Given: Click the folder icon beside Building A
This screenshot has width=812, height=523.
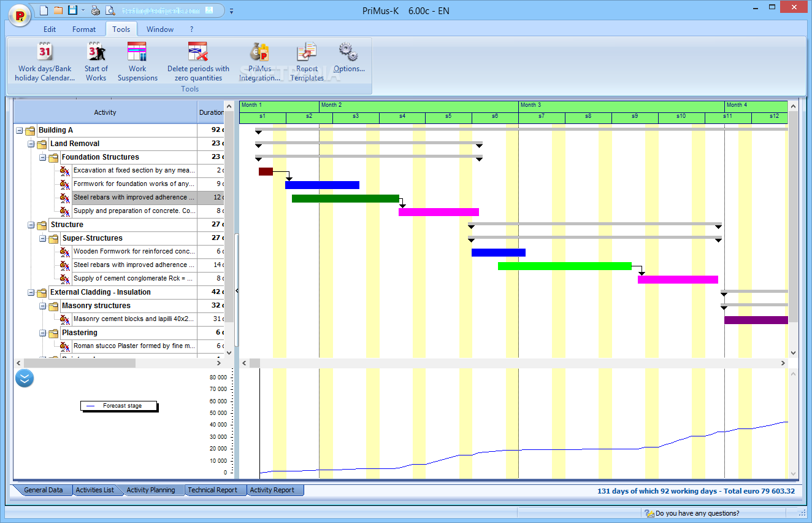Looking at the screenshot, I should 30,130.
